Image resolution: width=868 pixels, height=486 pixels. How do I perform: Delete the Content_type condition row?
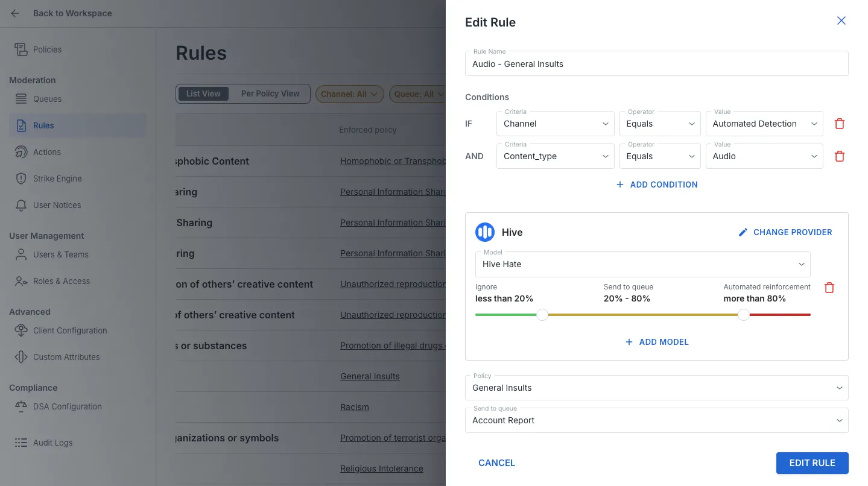(839, 156)
